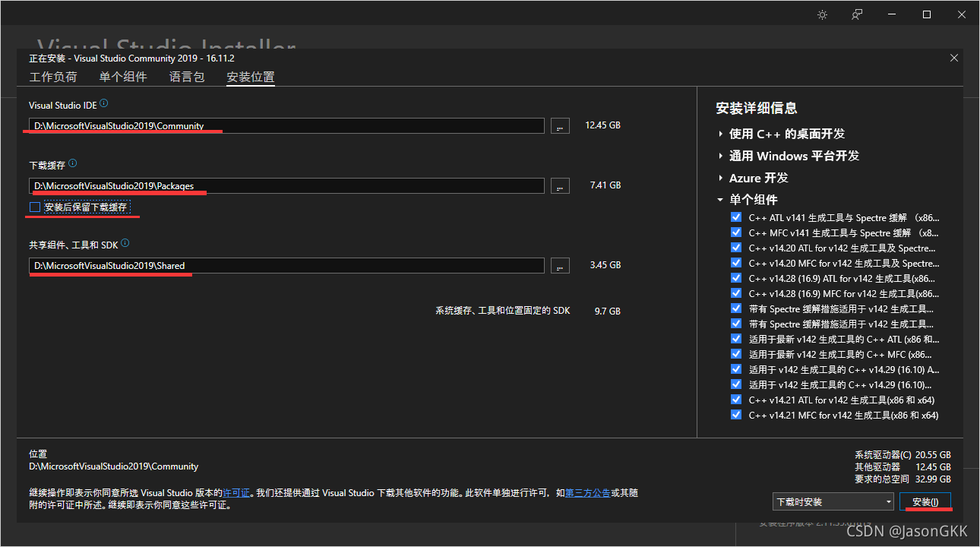Click the info icon beside 共享组件、工具和 SDK
The image size is (980, 547).
pos(125,243)
